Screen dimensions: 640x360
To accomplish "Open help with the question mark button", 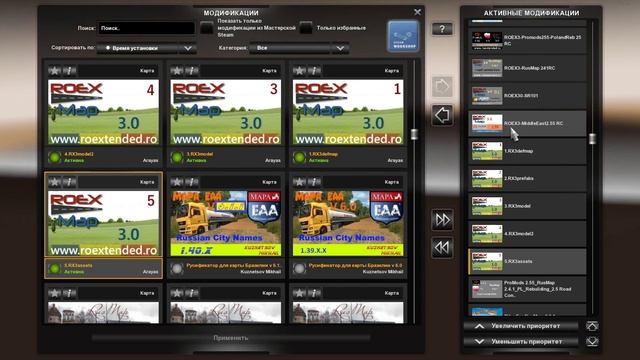I will pyautogui.click(x=442, y=29).
